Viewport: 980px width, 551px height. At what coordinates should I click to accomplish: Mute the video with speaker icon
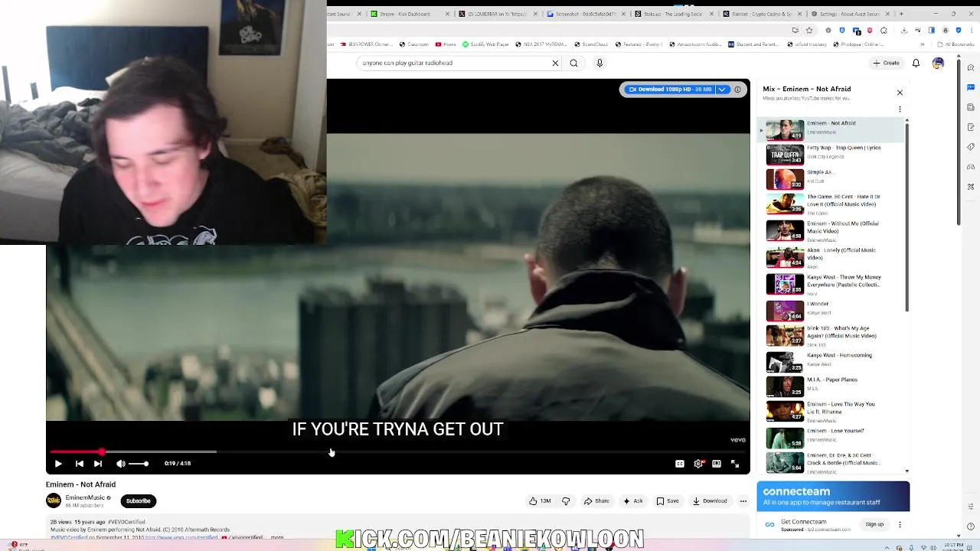click(120, 463)
